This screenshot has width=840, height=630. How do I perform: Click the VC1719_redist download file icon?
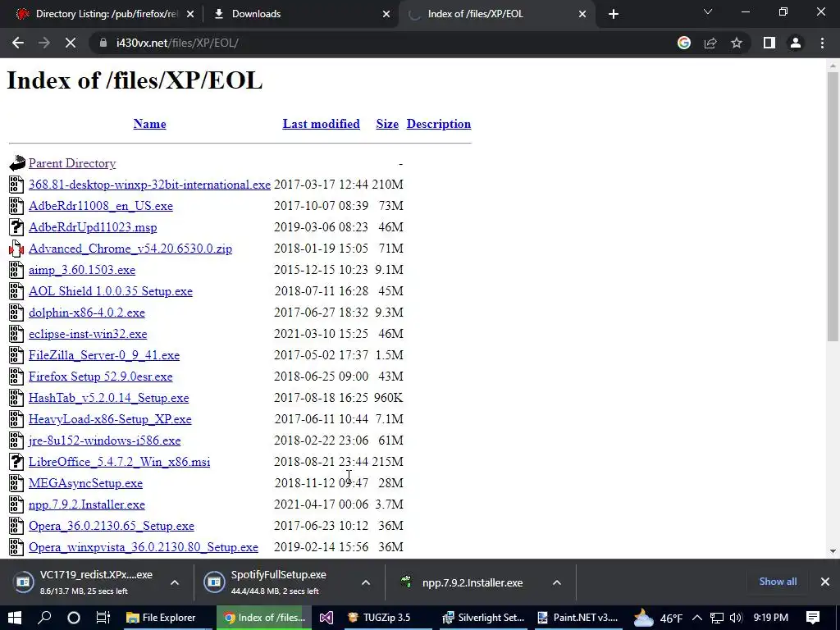[24, 582]
